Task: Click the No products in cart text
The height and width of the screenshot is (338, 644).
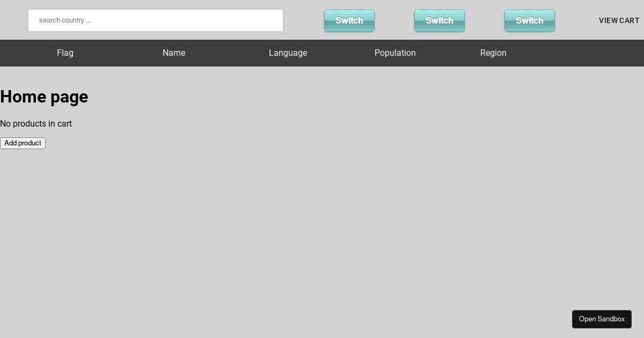Action: point(36,123)
